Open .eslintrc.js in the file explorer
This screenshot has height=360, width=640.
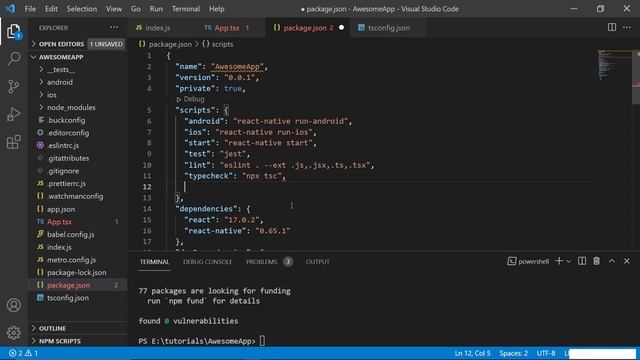tap(78, 145)
